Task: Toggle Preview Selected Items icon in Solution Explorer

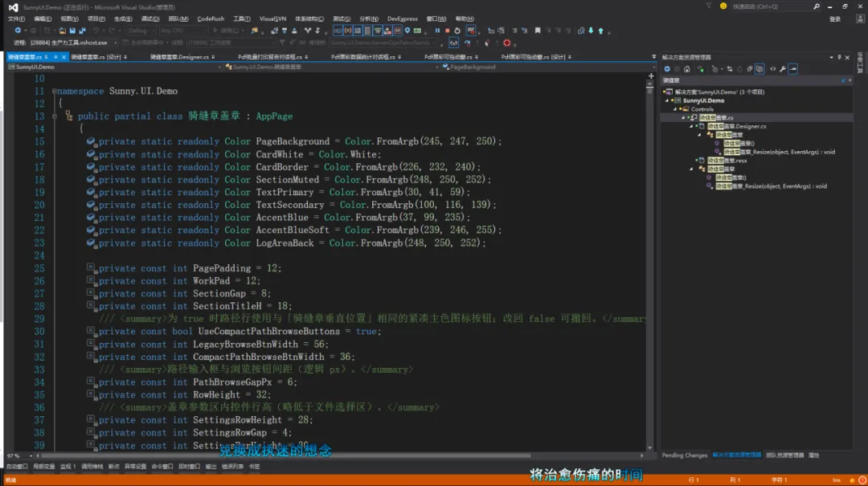Action: click(x=793, y=69)
